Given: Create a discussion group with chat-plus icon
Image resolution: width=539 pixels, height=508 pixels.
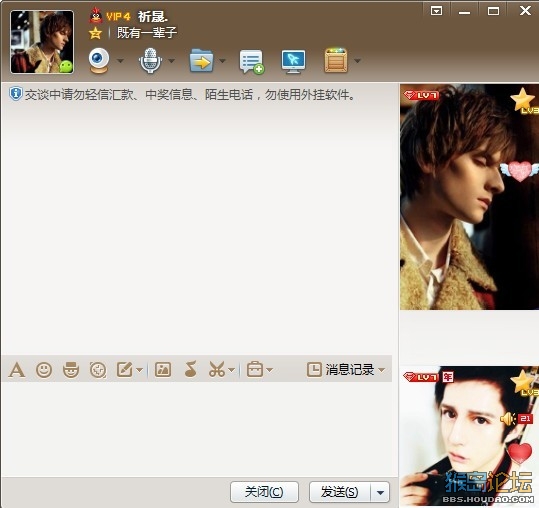Looking at the screenshot, I should [252, 62].
